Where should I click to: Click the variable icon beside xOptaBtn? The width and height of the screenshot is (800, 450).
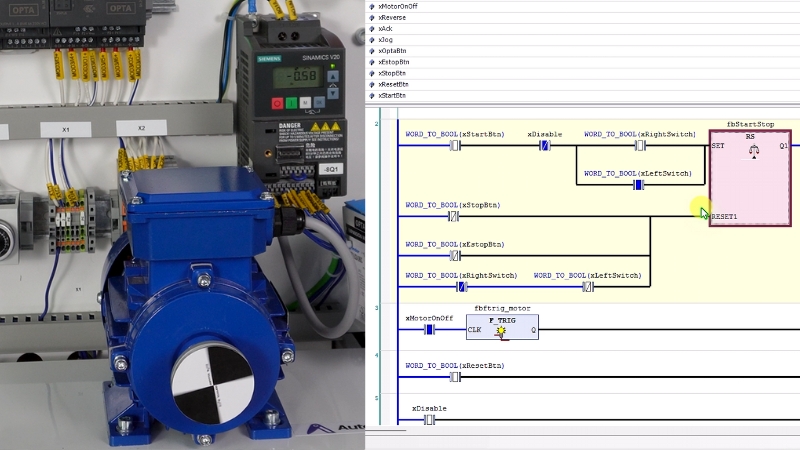coord(372,51)
